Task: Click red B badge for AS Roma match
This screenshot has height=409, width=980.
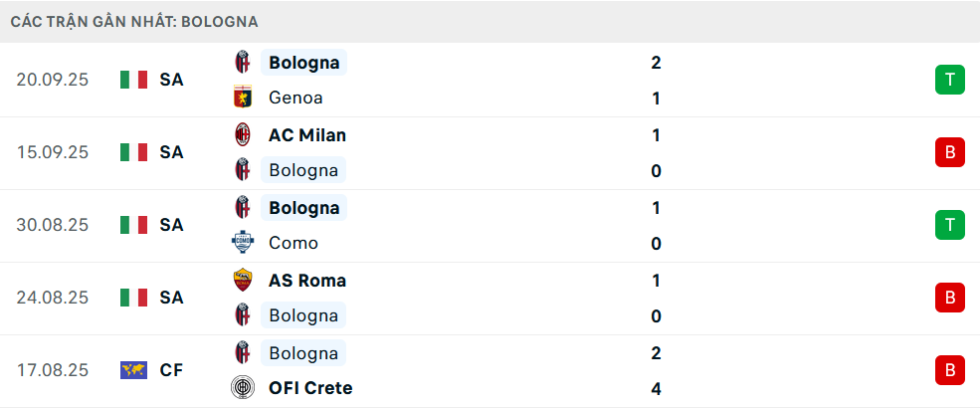Action: 949,298
